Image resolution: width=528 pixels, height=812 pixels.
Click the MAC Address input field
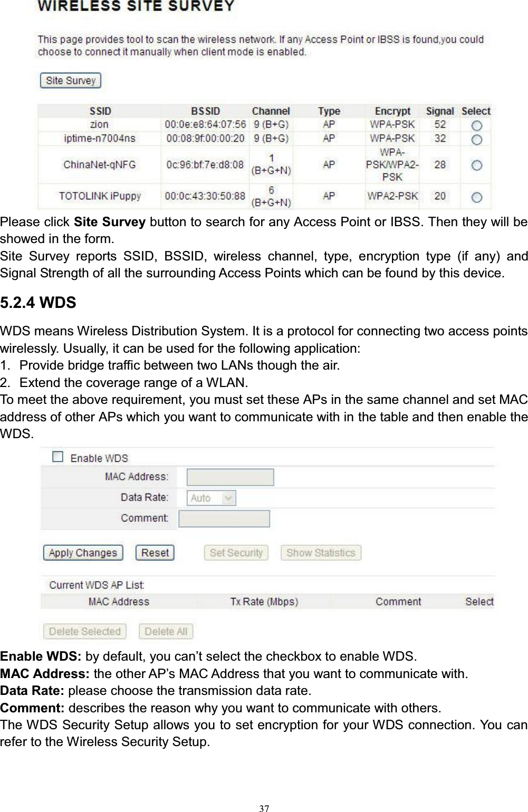coord(230,477)
